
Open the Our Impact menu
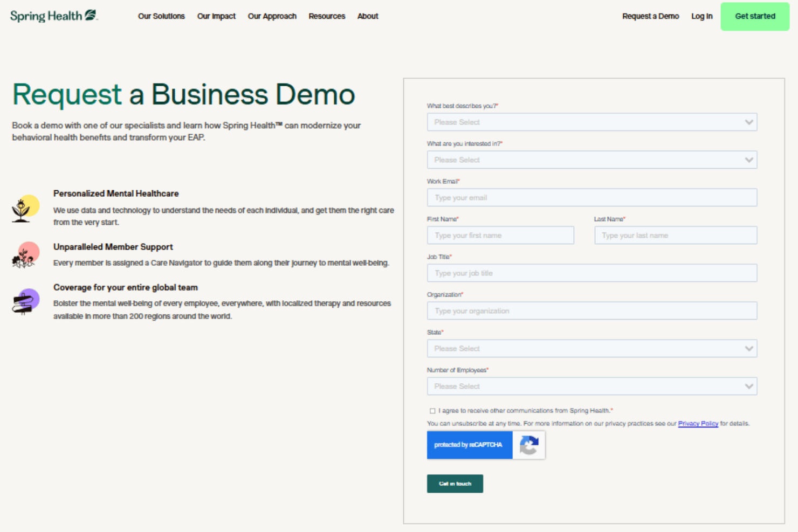tap(216, 16)
